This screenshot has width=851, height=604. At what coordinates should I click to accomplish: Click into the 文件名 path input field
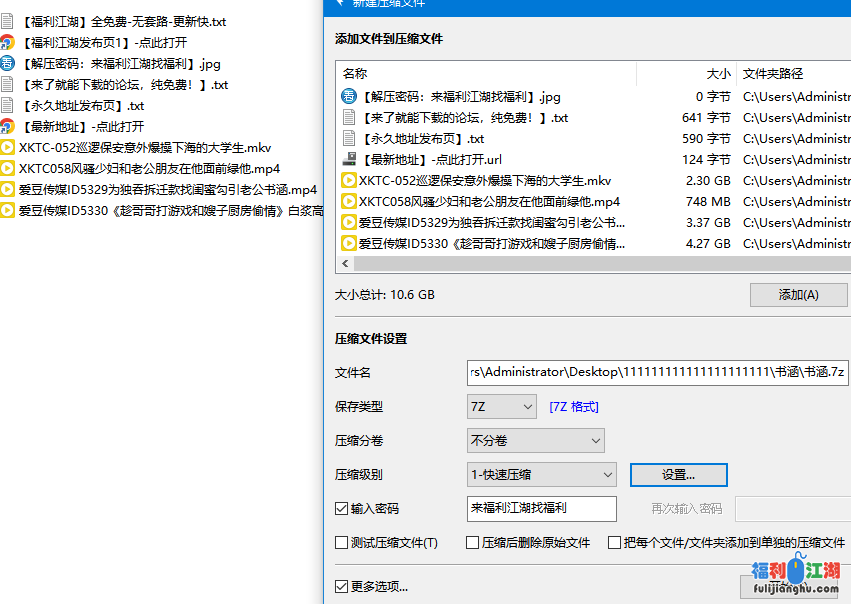coord(658,373)
